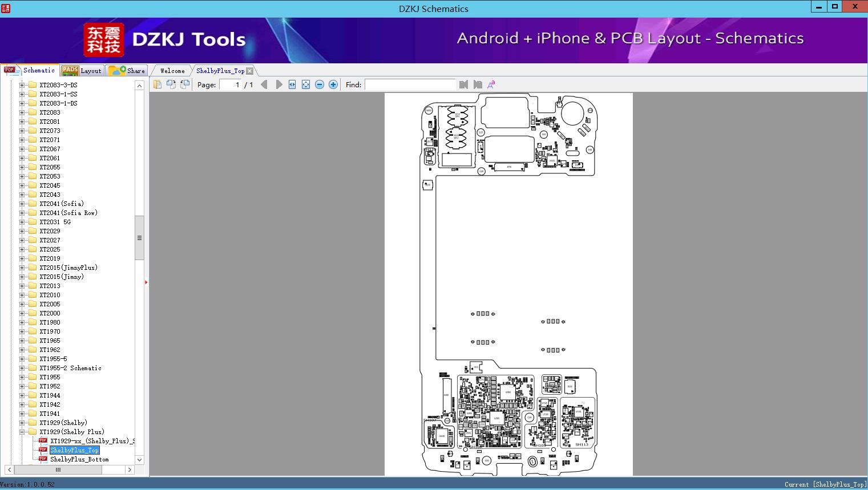
Task: Click the DZKJ red logo in banner
Action: tap(104, 40)
